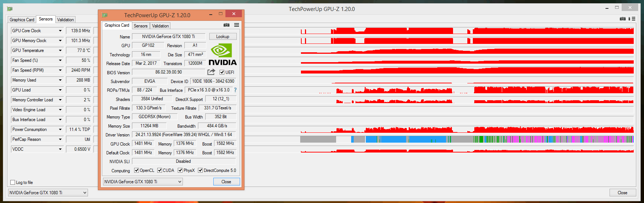Image resolution: width=644 pixels, height=203 pixels.
Task: Toggle the PhysX checkbox
Action: point(180,170)
